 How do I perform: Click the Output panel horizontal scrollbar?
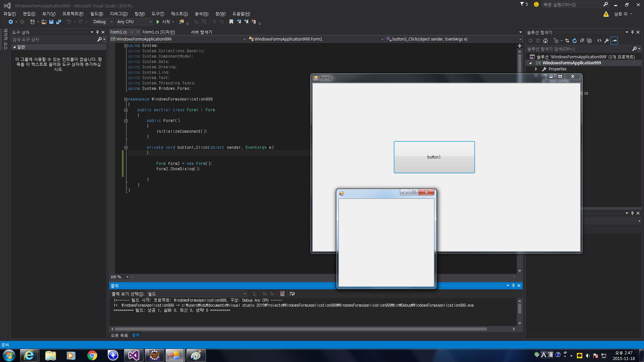[301, 329]
